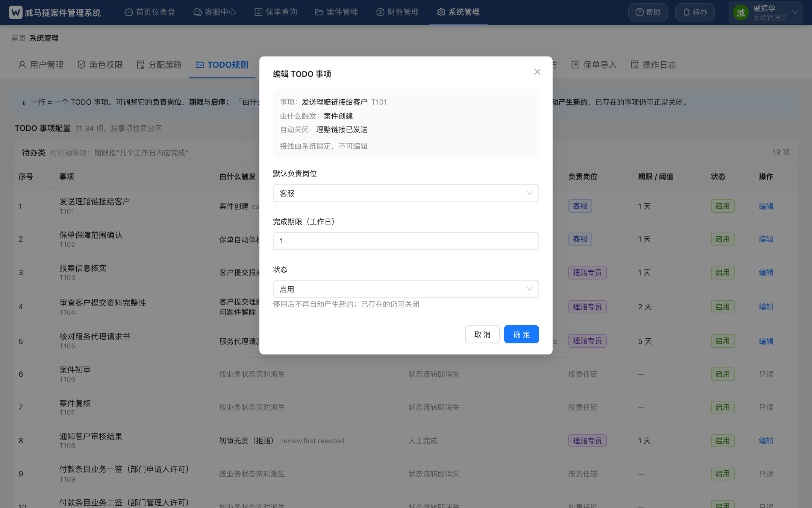
Task: Click 理赔专员 tag in 报案信息核实 row
Action: coord(587,272)
